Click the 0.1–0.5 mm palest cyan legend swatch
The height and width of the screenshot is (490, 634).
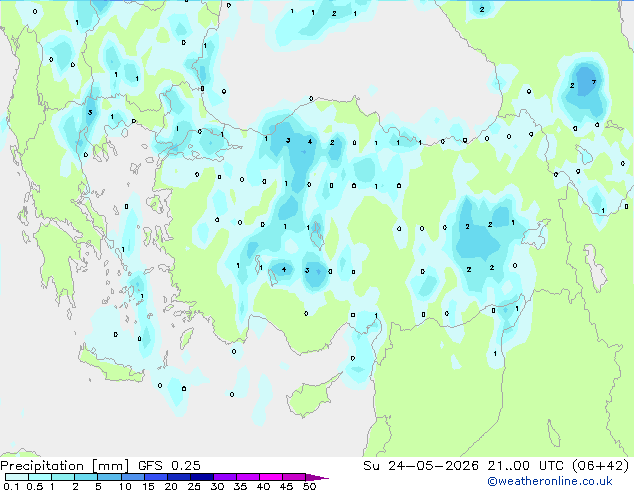click(17, 477)
